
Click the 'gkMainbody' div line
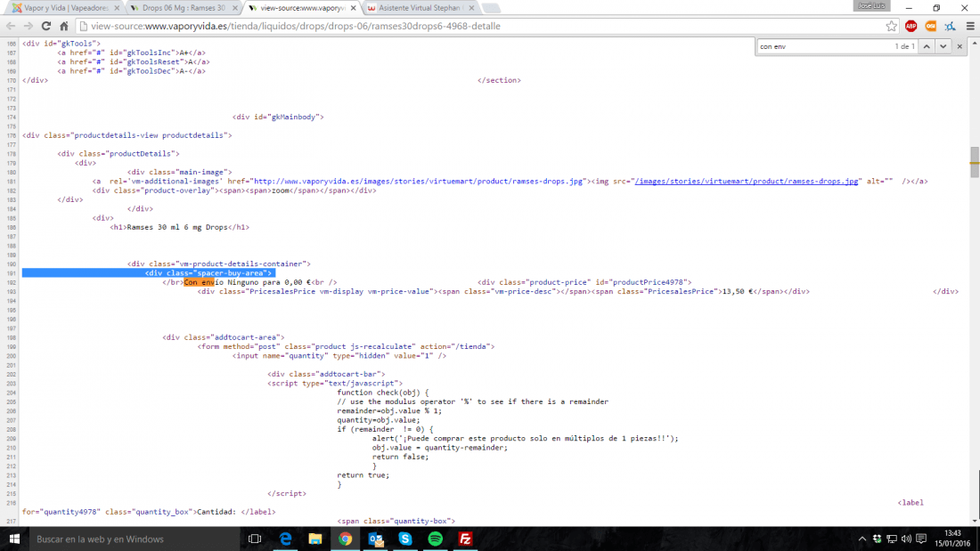278,117
